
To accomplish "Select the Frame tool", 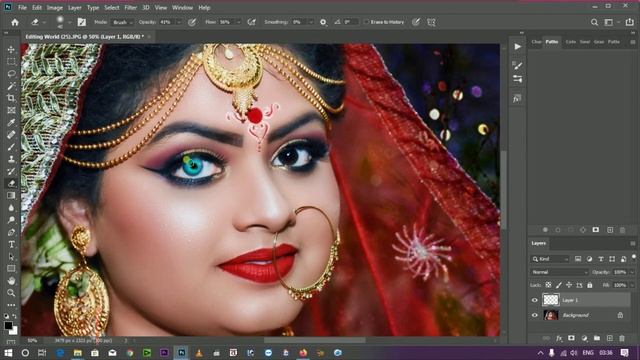I will point(11,110).
